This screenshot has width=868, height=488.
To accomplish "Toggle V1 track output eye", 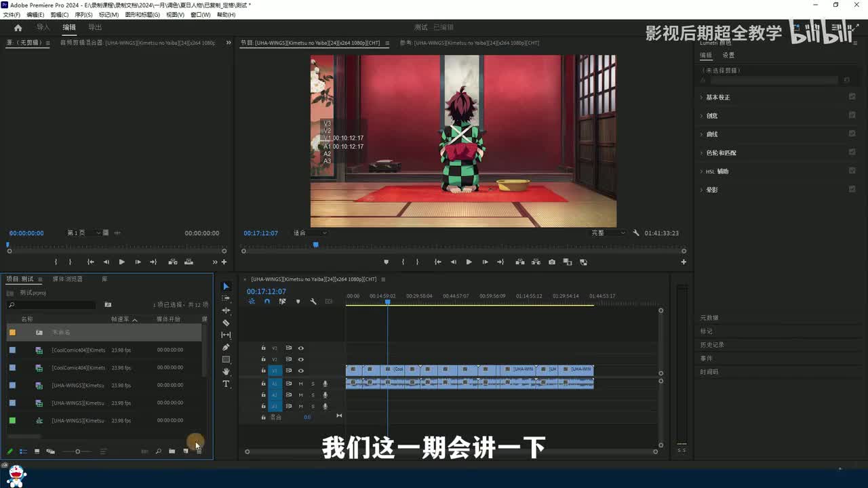I will pos(301,371).
